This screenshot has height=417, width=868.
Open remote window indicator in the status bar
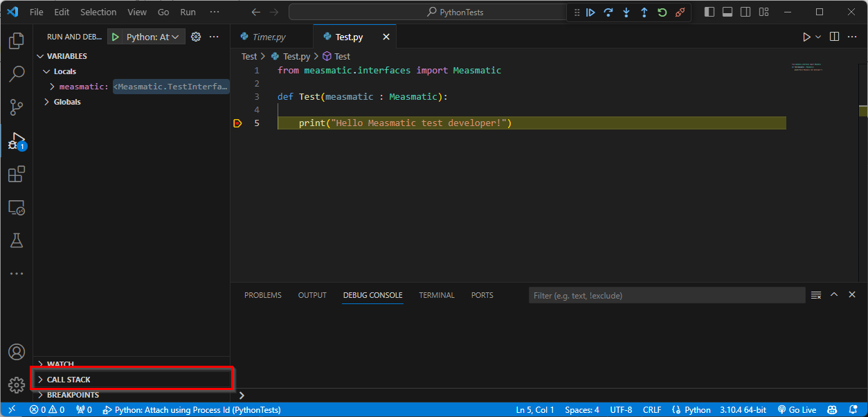[12, 410]
